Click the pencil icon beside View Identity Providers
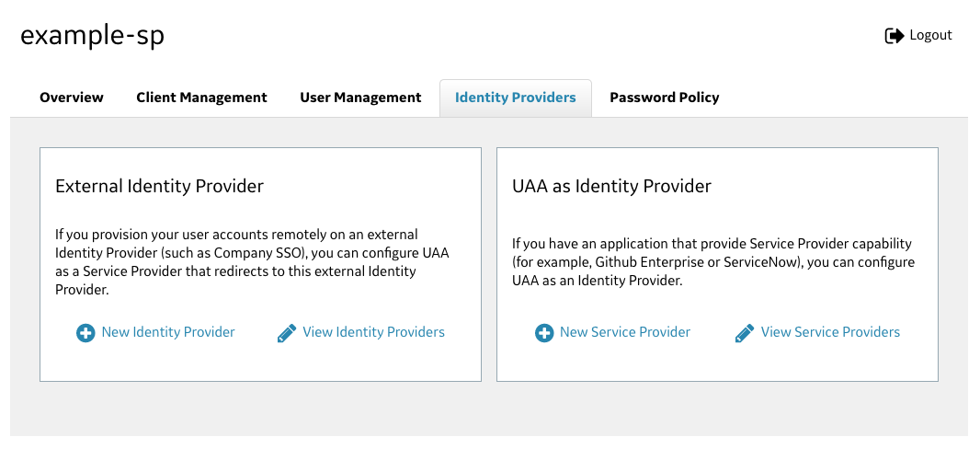The height and width of the screenshot is (449, 980). (287, 333)
